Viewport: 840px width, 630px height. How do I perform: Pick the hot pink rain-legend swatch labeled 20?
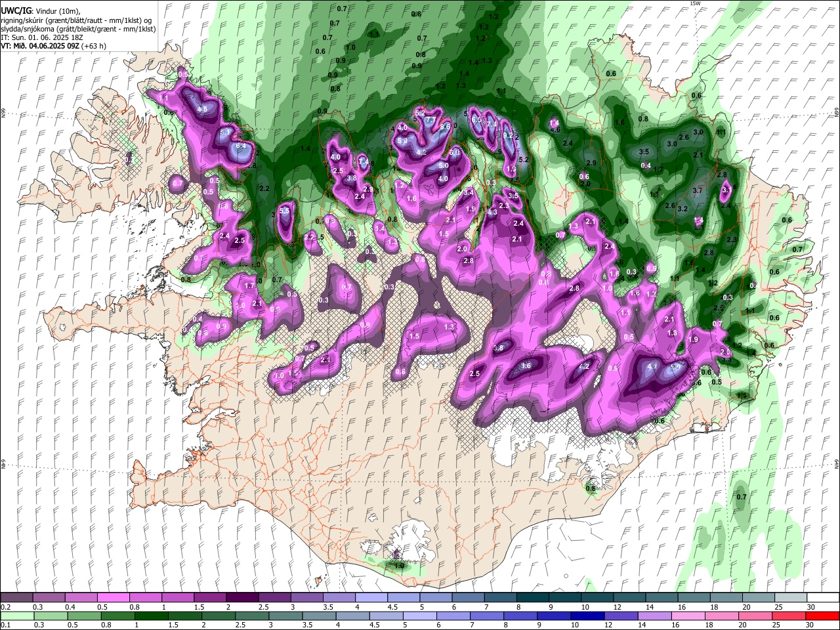tap(755, 616)
